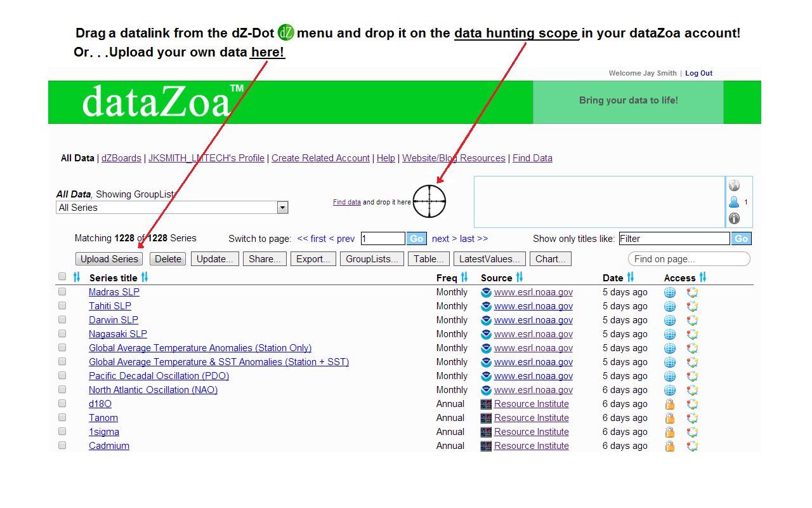Open the dZBoards navigation link
812x508 pixels.
[121, 158]
